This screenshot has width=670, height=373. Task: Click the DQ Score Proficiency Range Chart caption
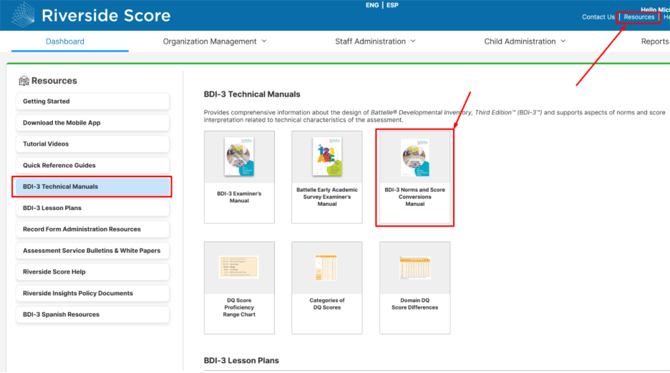pos(239,307)
